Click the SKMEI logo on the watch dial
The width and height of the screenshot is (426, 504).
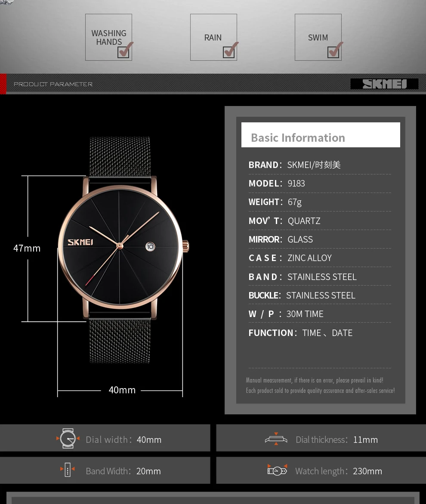pos(80,242)
